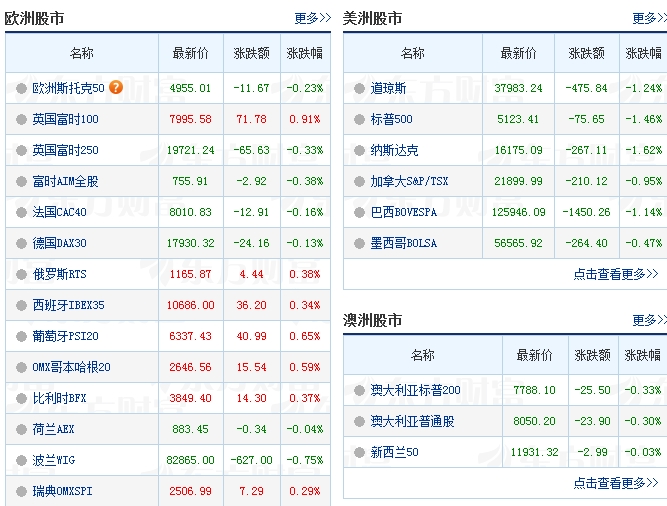Viewport: 667px width, 506px height.
Task: Click the price value 7788.10
Action: pyautogui.click(x=534, y=390)
